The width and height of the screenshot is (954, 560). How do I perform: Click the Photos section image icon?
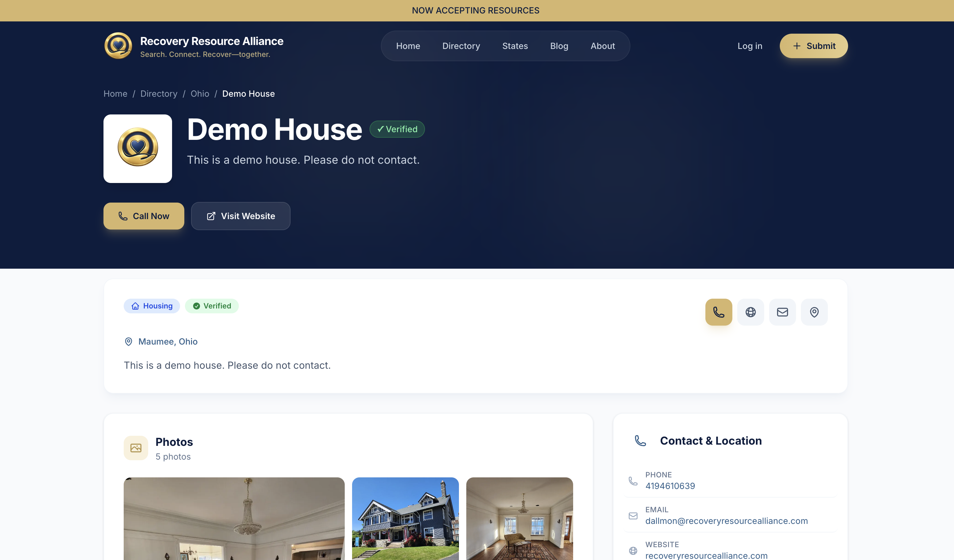[x=136, y=448]
